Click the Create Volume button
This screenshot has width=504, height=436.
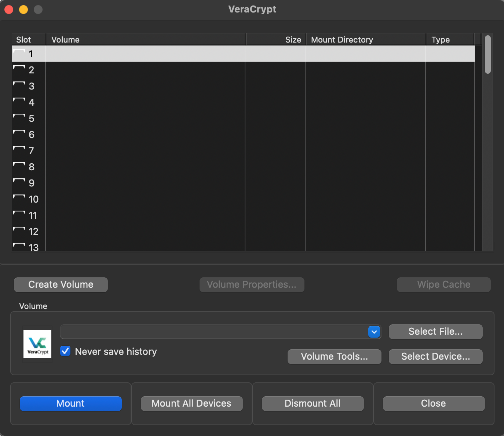pos(61,285)
